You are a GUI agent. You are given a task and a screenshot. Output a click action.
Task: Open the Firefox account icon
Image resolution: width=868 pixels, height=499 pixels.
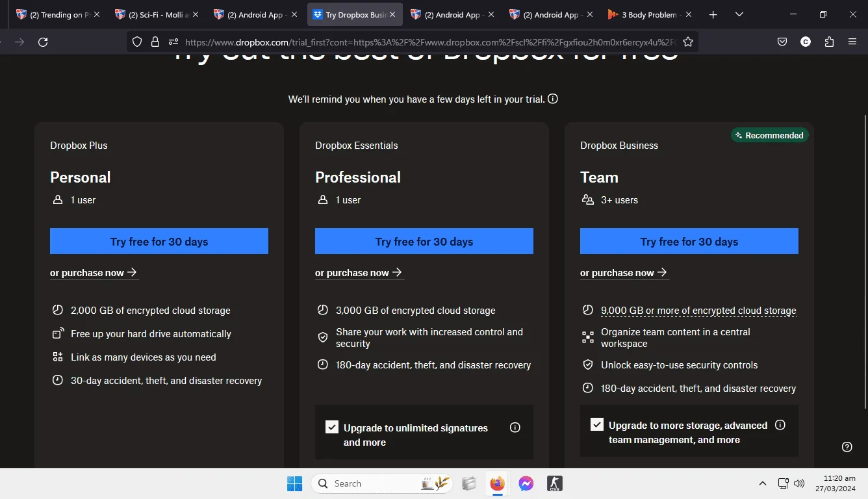[x=806, y=42]
